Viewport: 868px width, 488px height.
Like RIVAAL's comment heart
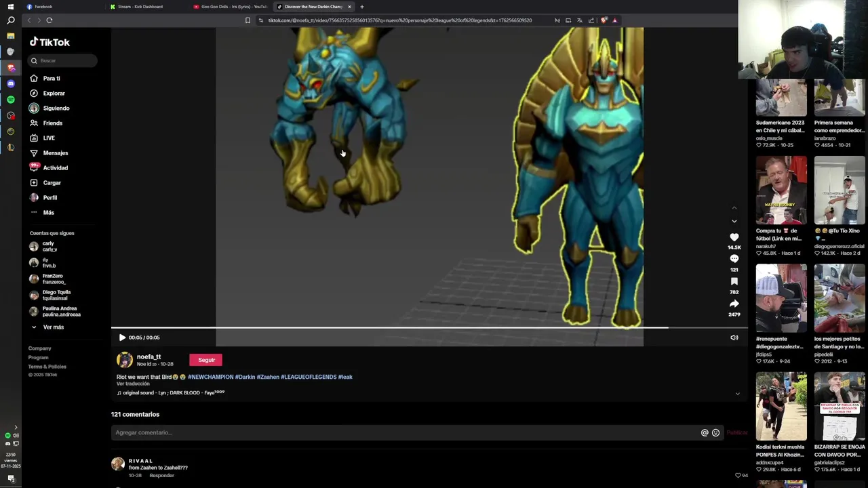[738, 475]
